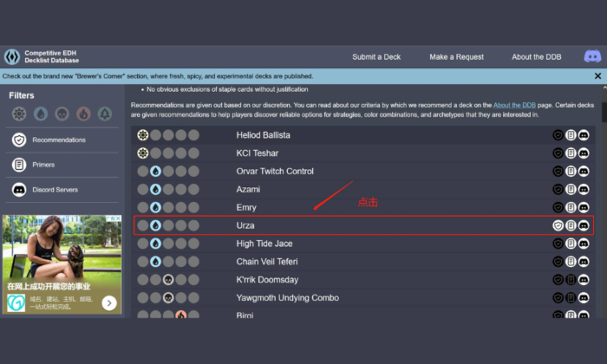Open the primer icon on the Emry row

pyautogui.click(x=571, y=207)
